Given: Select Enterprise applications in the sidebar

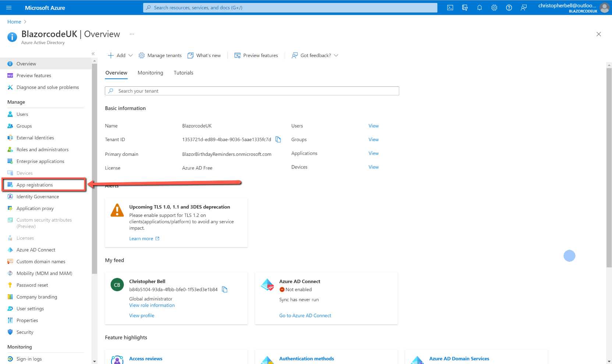Looking at the screenshot, I should coord(40,161).
